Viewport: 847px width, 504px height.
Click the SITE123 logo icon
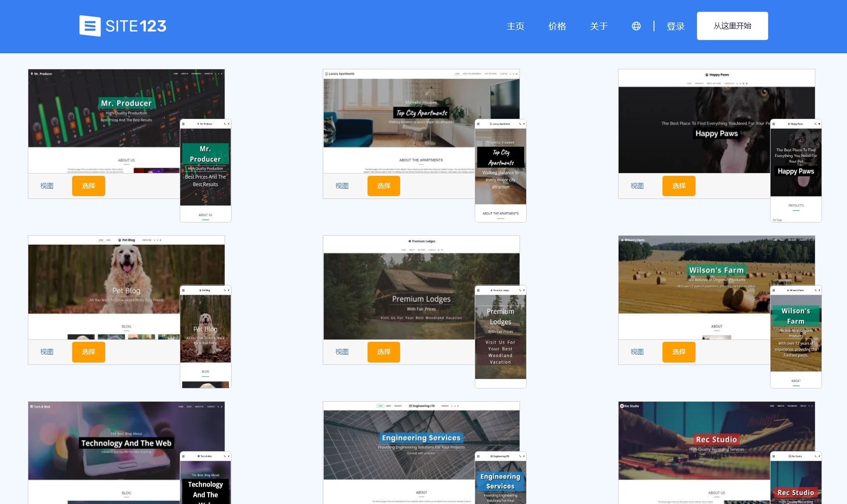90,26
